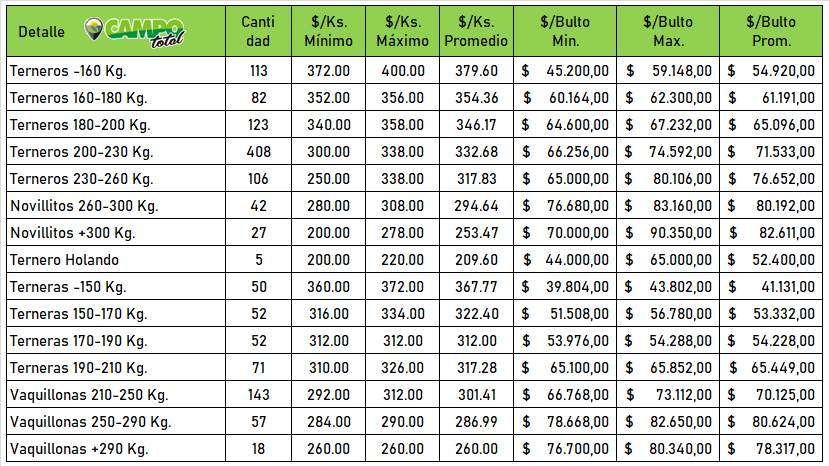Image resolution: width=829 pixels, height=466 pixels.
Task: Click the 301.41 average for Vaquillonas 210-250
Action: click(476, 395)
